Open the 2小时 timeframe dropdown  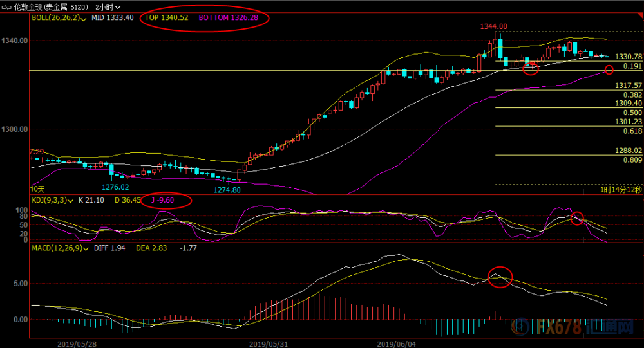108,7
